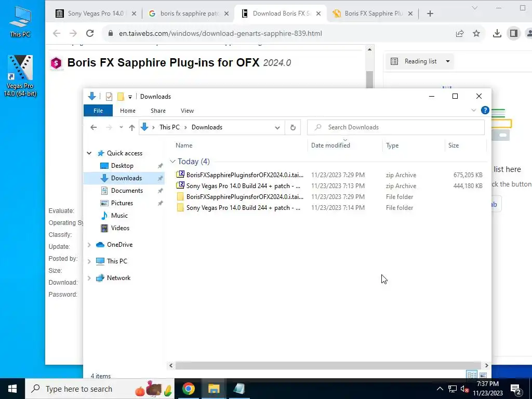Screen dimensions: 532x399
Task: Click This PC in address breadcrumb
Action: (x=169, y=127)
